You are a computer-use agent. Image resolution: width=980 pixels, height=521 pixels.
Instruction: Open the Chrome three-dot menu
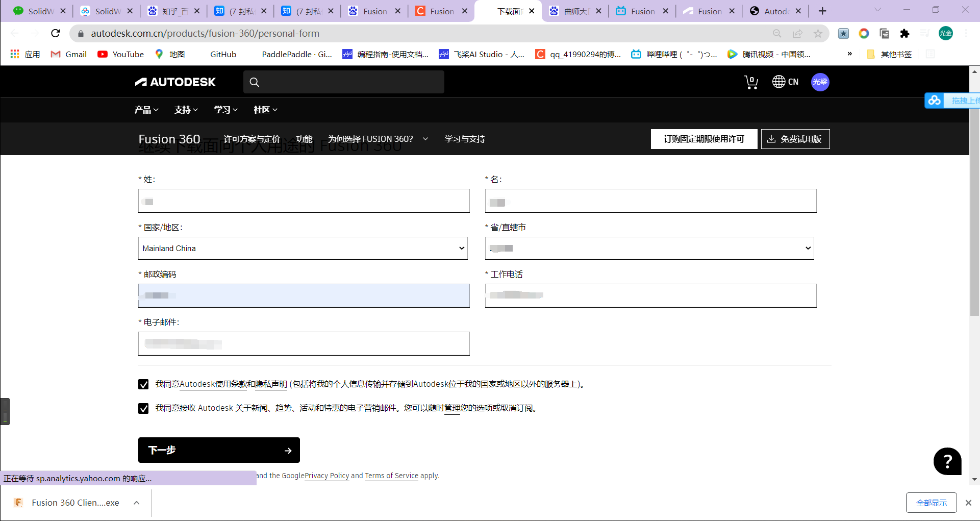[x=966, y=33]
